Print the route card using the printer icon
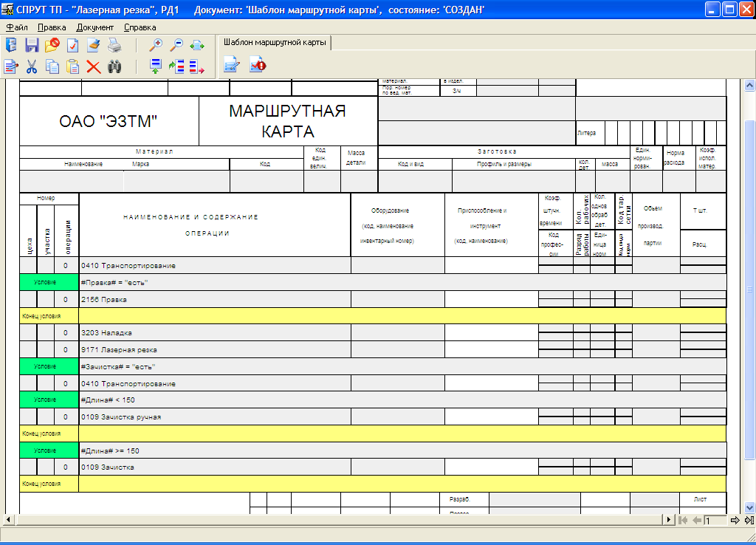Image resolution: width=756 pixels, height=545 pixels. click(114, 45)
